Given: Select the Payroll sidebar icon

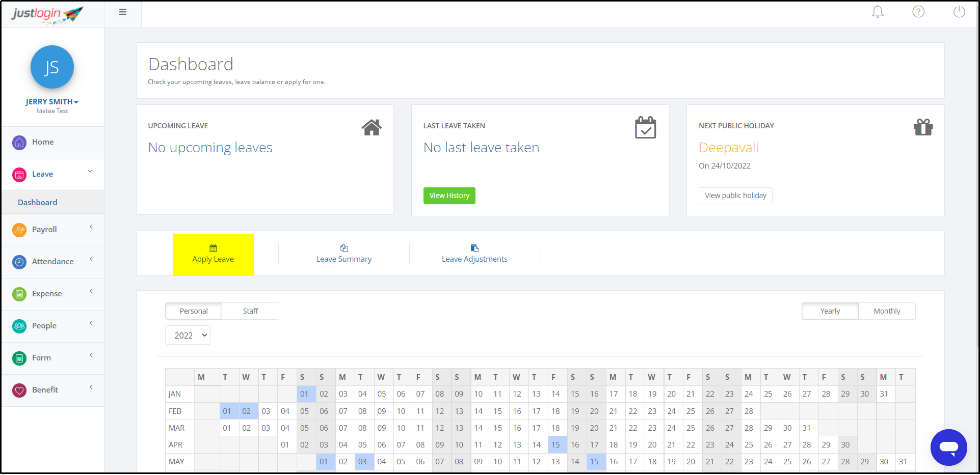Looking at the screenshot, I should point(19,230).
